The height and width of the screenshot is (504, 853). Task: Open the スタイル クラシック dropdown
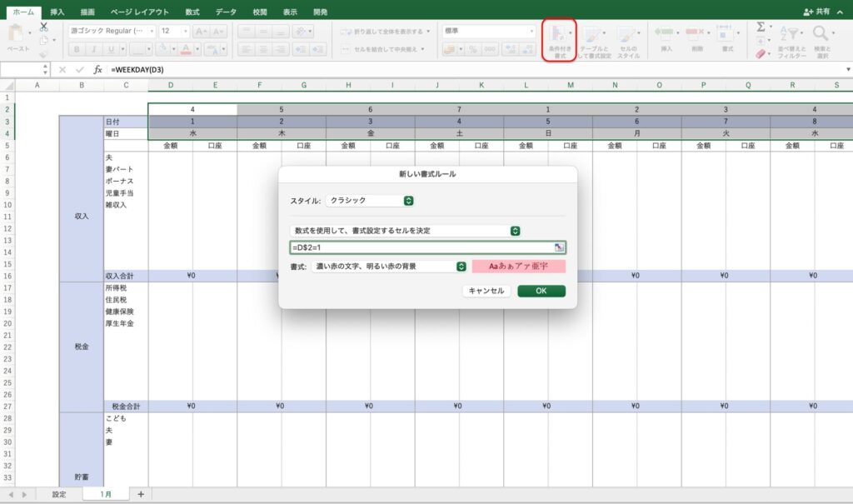pyautogui.click(x=370, y=201)
